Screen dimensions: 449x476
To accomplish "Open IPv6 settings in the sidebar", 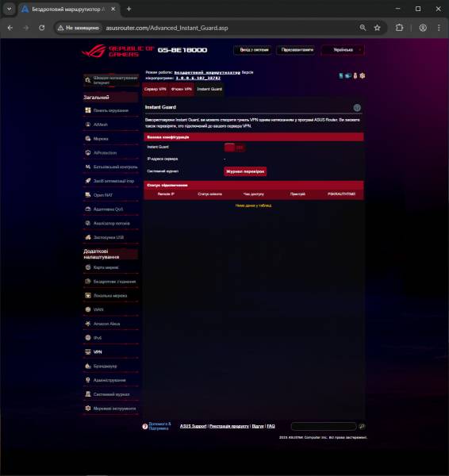I will 111,338.
